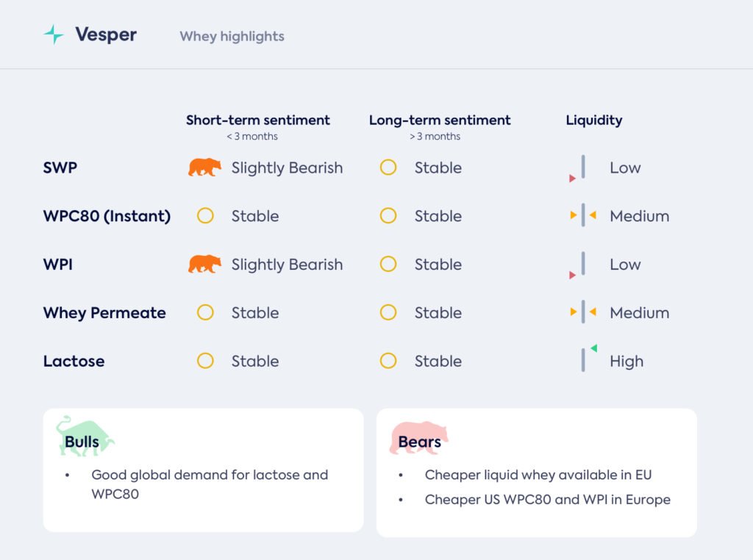Open the Whey highlights tab
The image size is (753, 560).
pos(232,36)
